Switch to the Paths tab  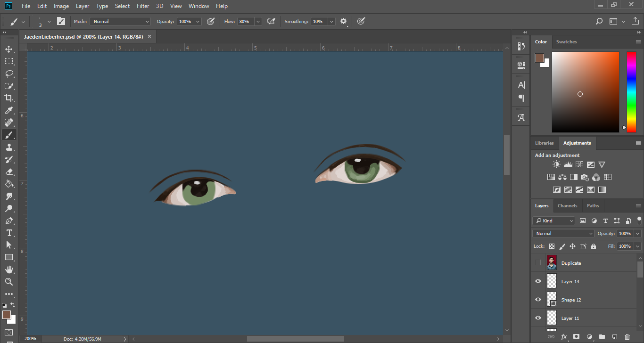(593, 205)
